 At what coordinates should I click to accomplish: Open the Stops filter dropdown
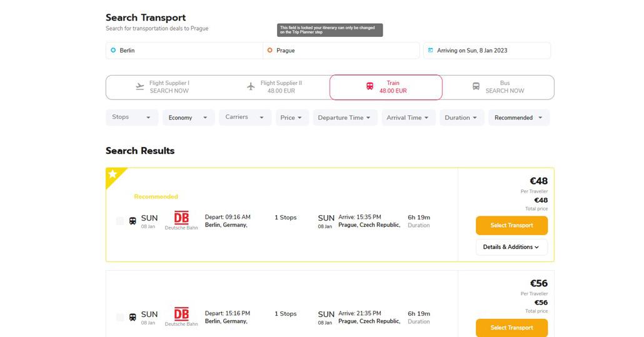tap(131, 118)
